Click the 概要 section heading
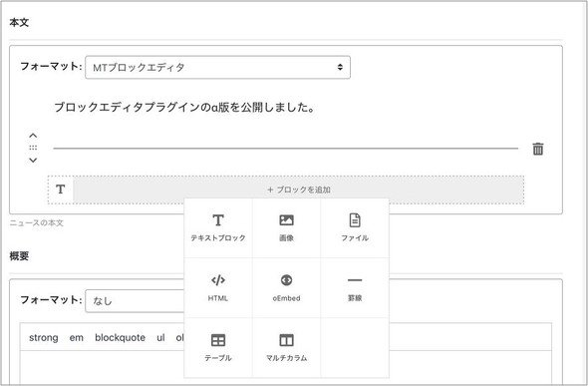 (x=19, y=256)
